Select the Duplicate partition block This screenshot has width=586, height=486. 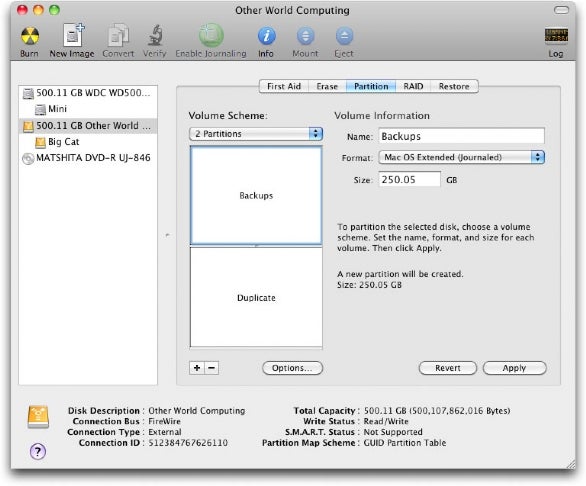point(256,297)
